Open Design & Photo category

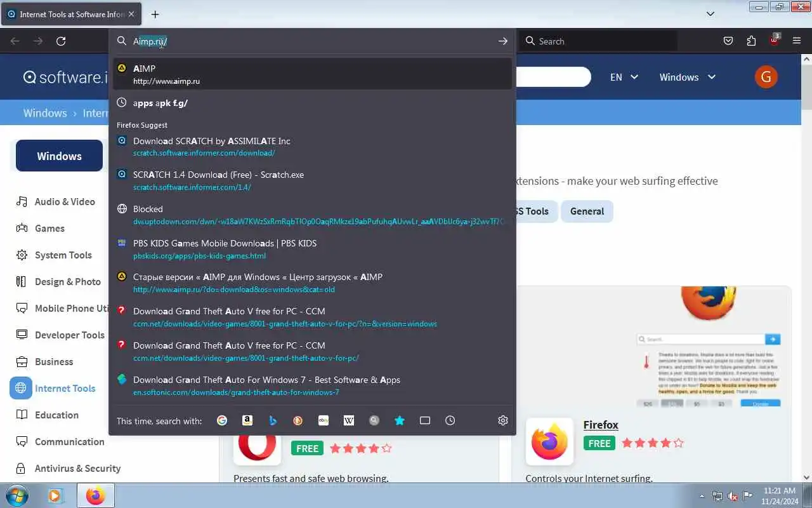click(x=68, y=281)
